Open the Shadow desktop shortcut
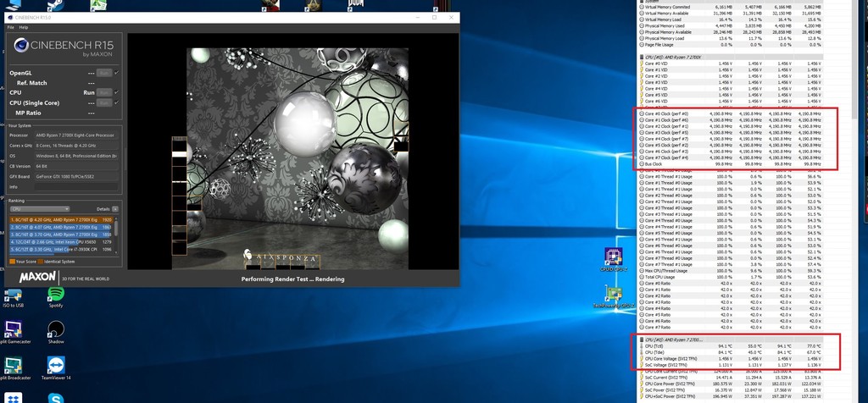 click(56, 332)
